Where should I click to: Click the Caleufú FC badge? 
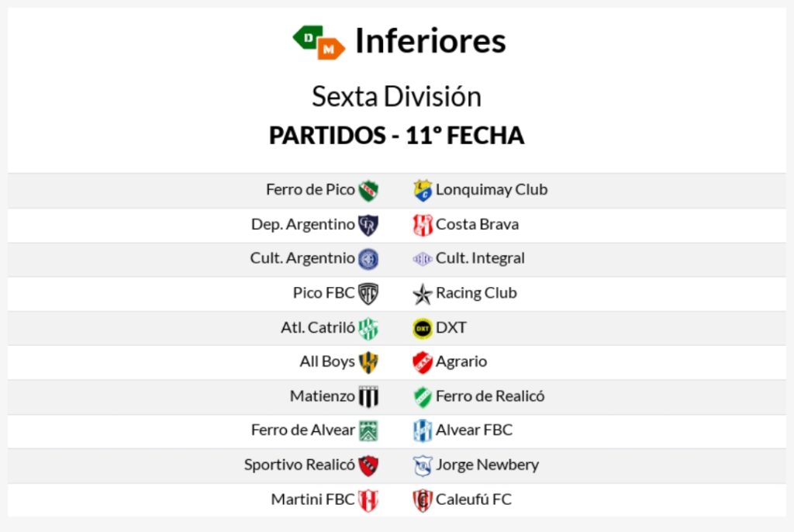coord(423,499)
